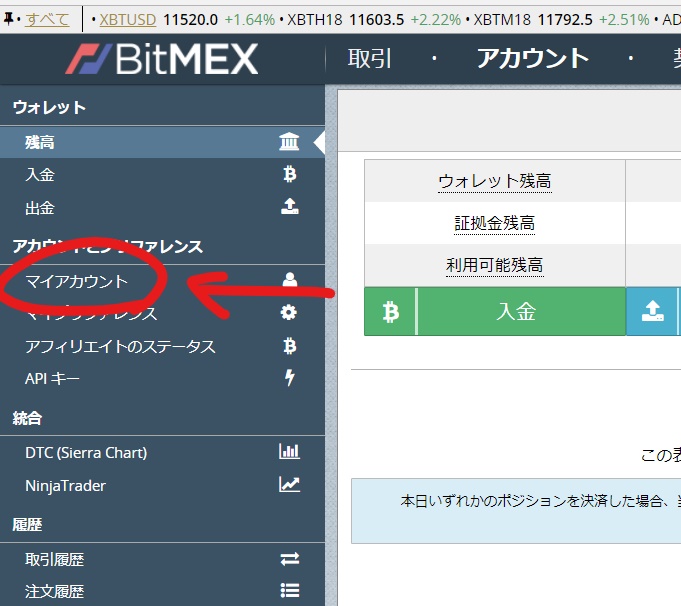The width and height of the screenshot is (681, 606).
Task: Click gear icon for preferences row
Action: coord(289,312)
